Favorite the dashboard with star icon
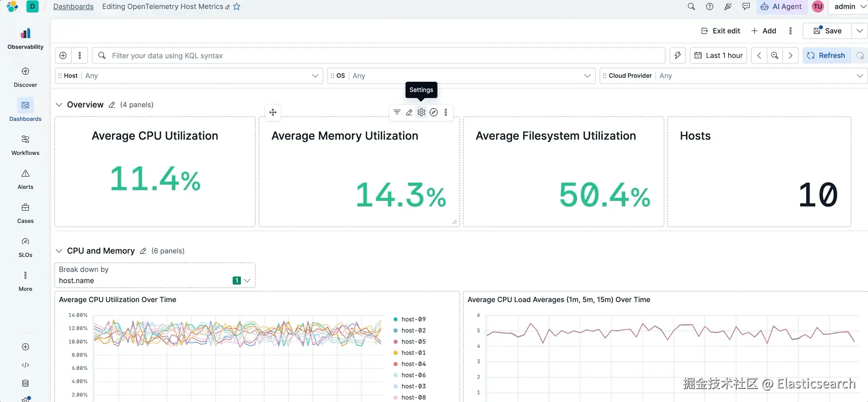 click(x=236, y=7)
